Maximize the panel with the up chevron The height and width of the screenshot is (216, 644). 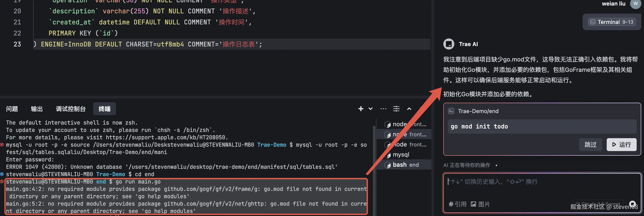point(409,109)
